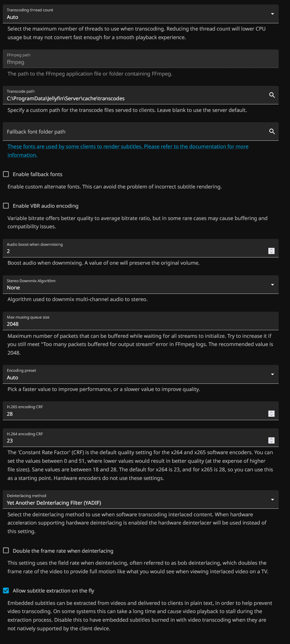290x644 pixels.
Task: Open the Transcoding thread count dropdown
Action: click(x=141, y=14)
